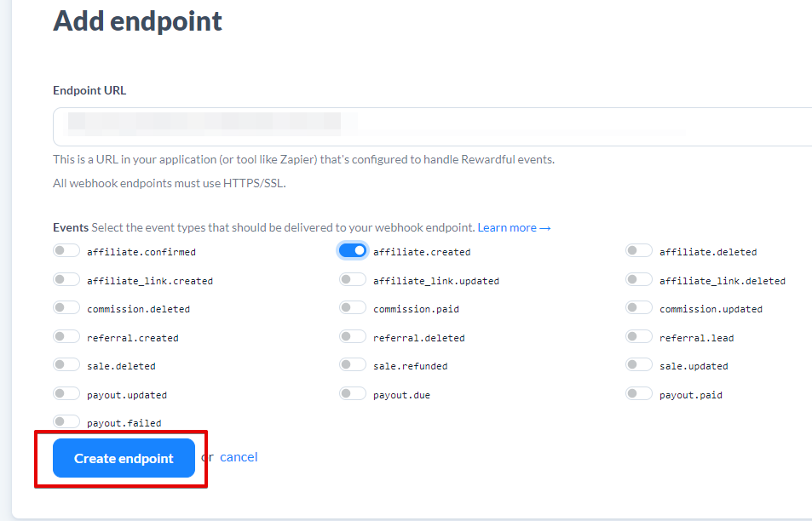Screen dimensions: 812x521
Task: Switch on affiliate_link.updated event
Action: pyautogui.click(x=353, y=280)
